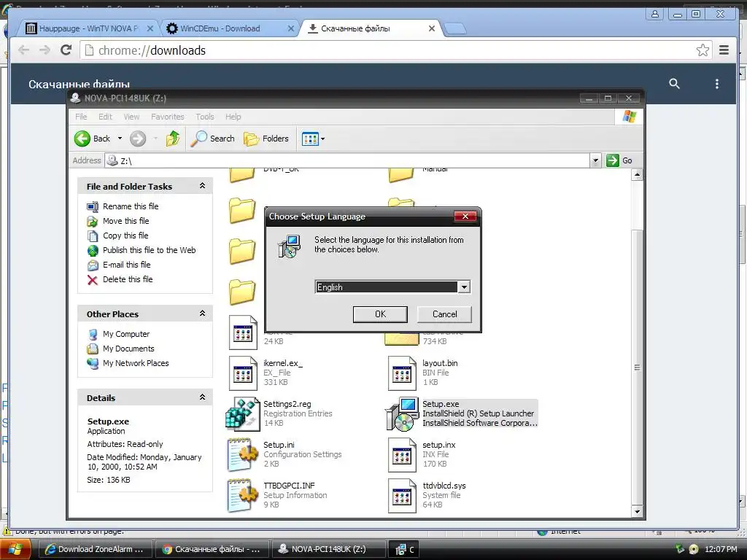The image size is (747, 560).
Task: Open the Favorites menu
Action: [167, 117]
